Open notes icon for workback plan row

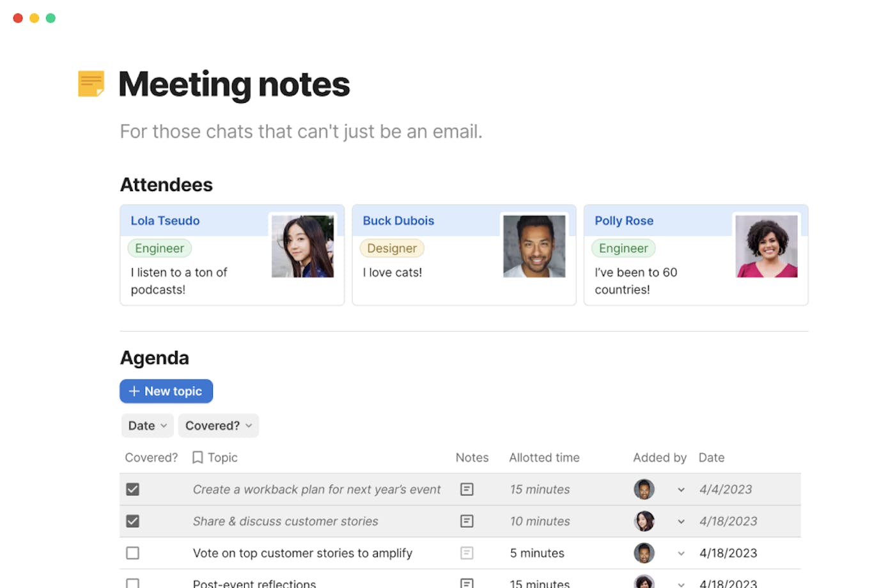point(467,490)
